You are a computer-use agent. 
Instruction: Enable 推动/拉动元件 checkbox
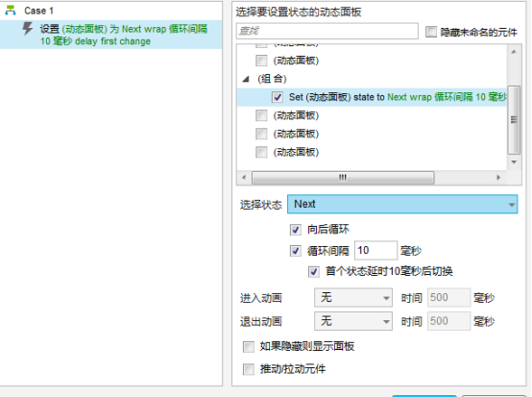point(249,369)
